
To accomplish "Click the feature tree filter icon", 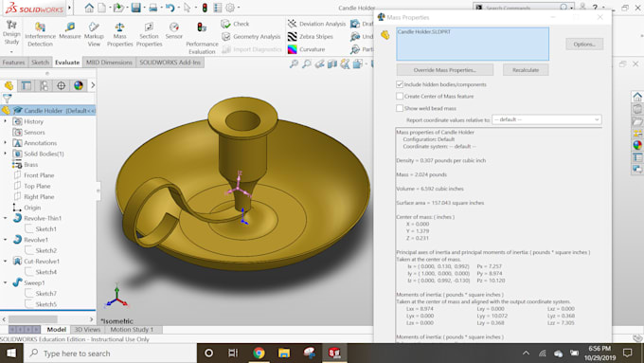I will tap(7, 99).
